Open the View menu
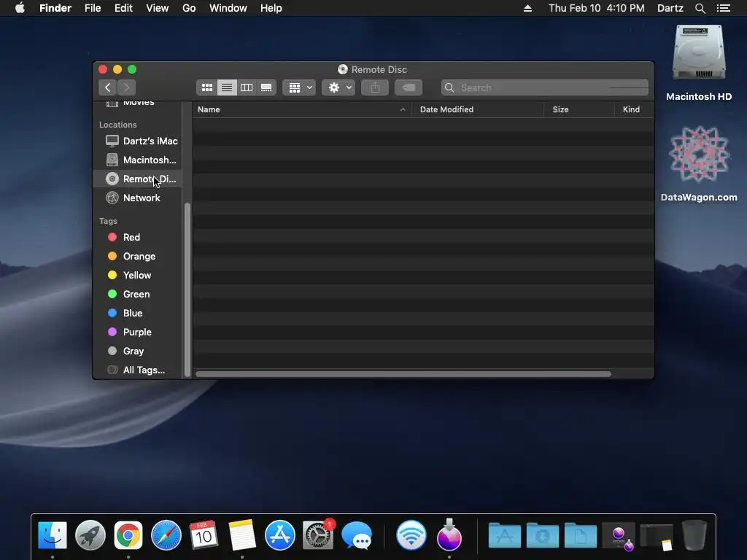 [x=158, y=8]
